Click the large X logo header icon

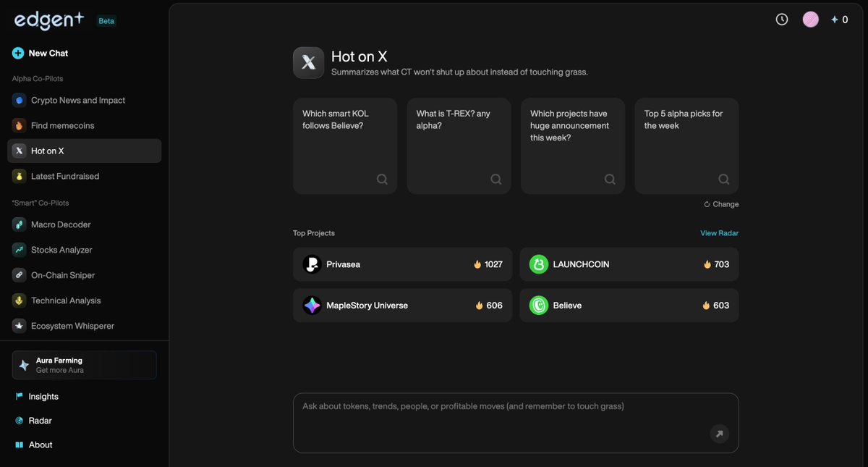tap(308, 63)
